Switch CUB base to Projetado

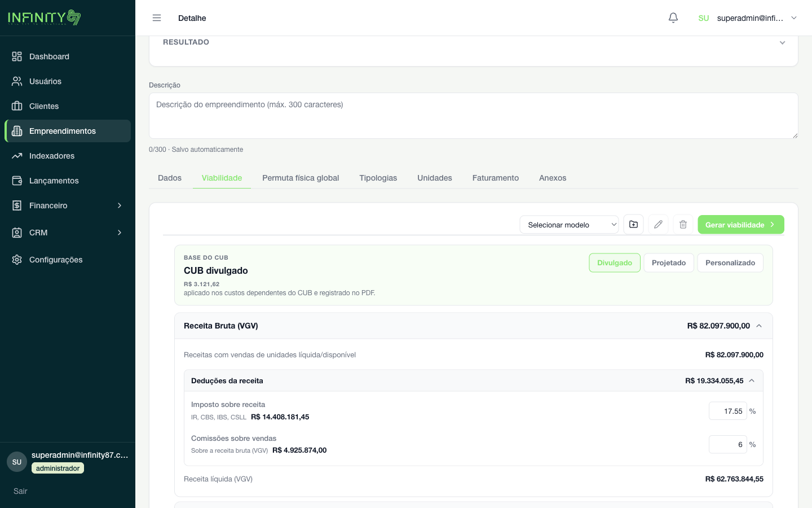point(669,263)
